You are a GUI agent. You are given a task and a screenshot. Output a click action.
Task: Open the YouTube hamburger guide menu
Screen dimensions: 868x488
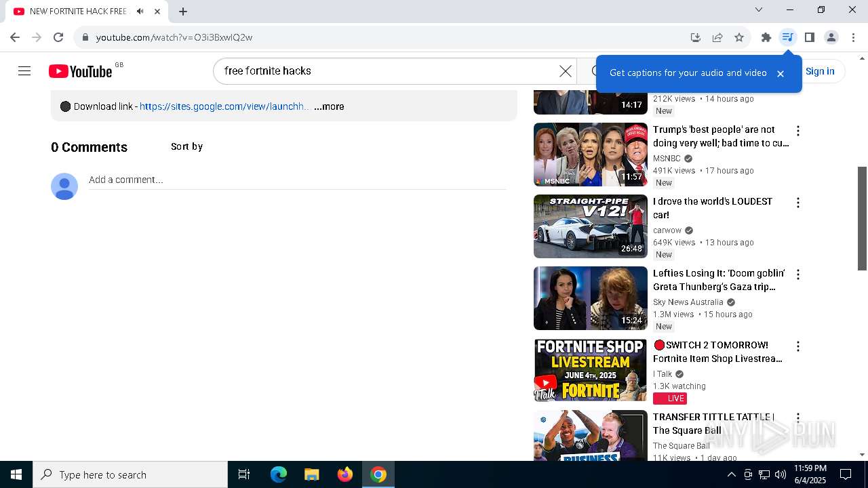tap(24, 71)
